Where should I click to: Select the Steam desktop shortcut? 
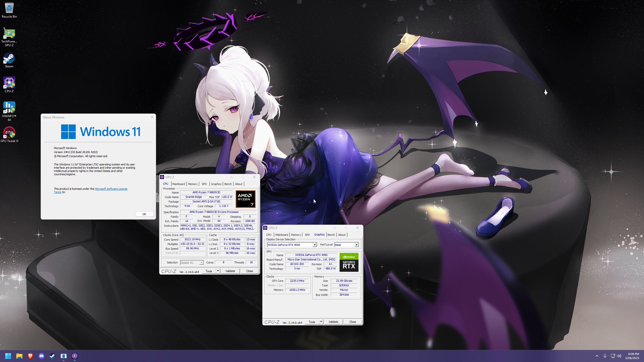pyautogui.click(x=9, y=60)
